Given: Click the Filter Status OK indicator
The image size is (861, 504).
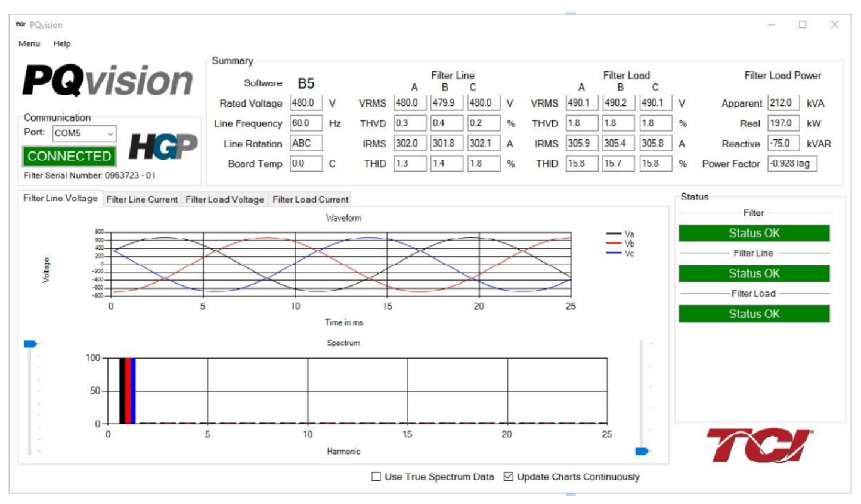Looking at the screenshot, I should pos(754,233).
